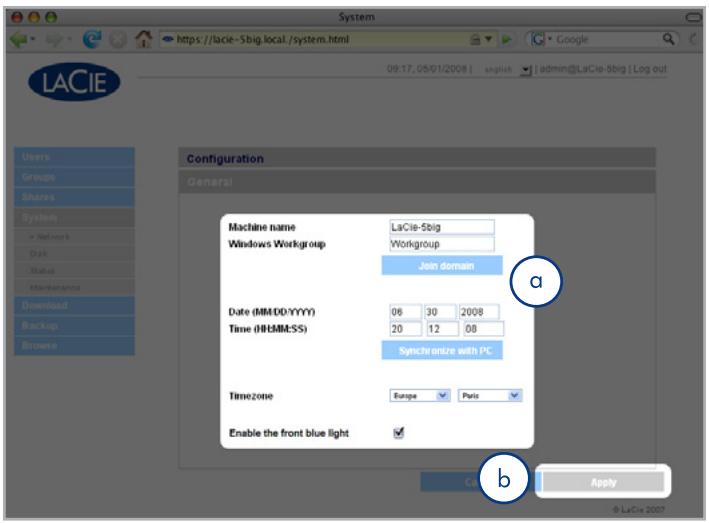Click the grayed forward arrow
Image resolution: width=709 pixels, height=523 pixels.
click(x=54, y=40)
